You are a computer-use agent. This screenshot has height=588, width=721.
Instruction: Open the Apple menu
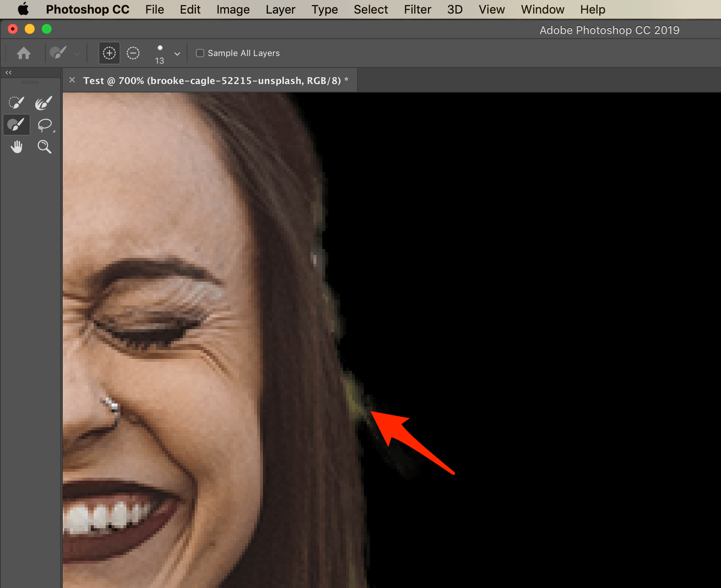coord(23,9)
